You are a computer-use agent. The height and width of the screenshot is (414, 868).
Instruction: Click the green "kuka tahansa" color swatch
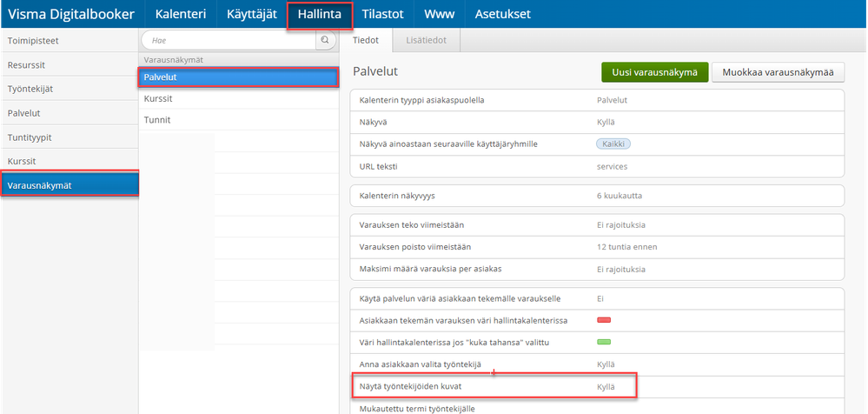click(604, 342)
